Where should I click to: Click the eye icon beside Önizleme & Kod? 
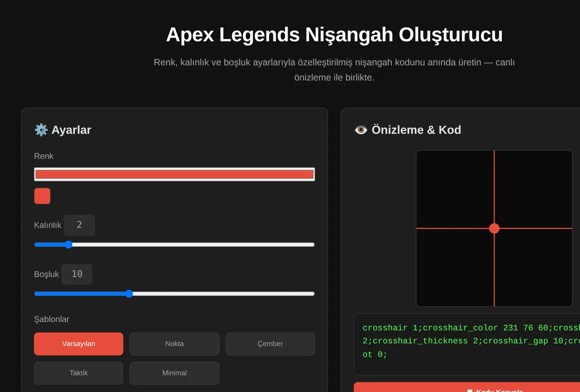(361, 130)
